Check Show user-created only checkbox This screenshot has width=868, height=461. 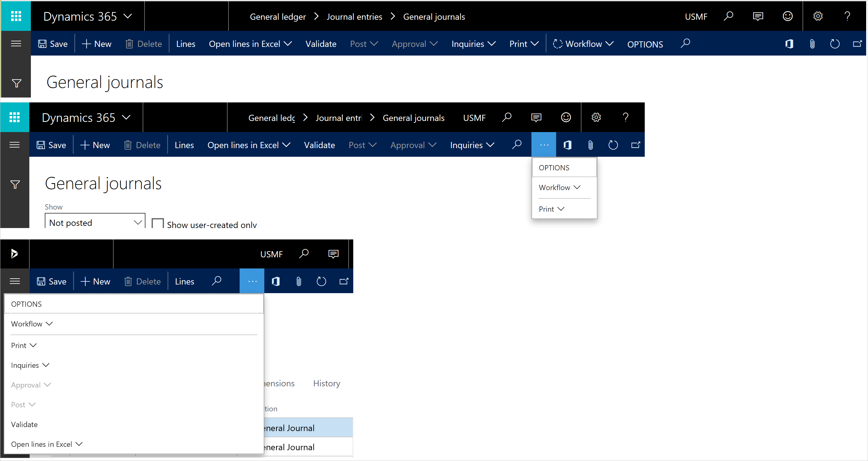tap(158, 223)
